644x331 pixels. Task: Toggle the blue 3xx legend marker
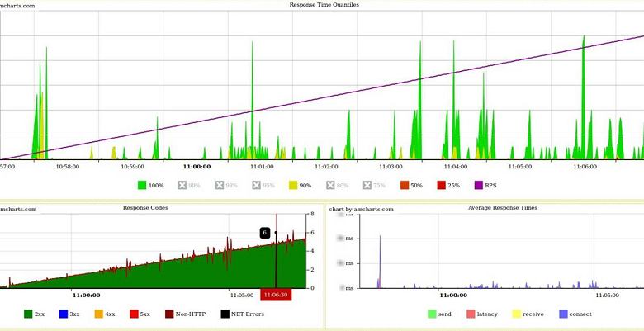(x=63, y=314)
